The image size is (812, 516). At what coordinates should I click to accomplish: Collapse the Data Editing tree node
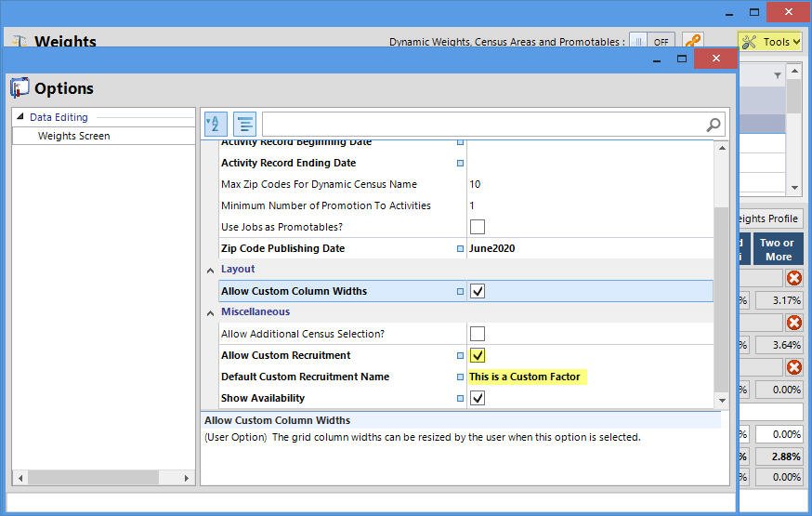[x=20, y=117]
